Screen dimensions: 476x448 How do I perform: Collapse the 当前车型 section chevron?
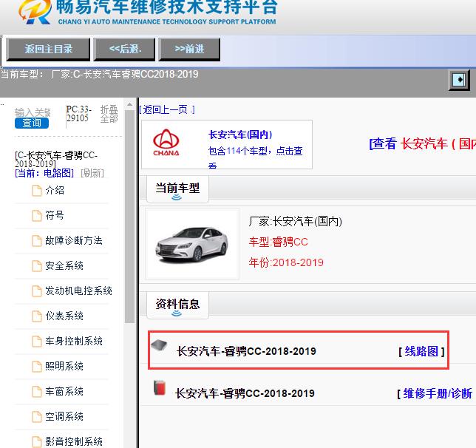click(x=177, y=197)
